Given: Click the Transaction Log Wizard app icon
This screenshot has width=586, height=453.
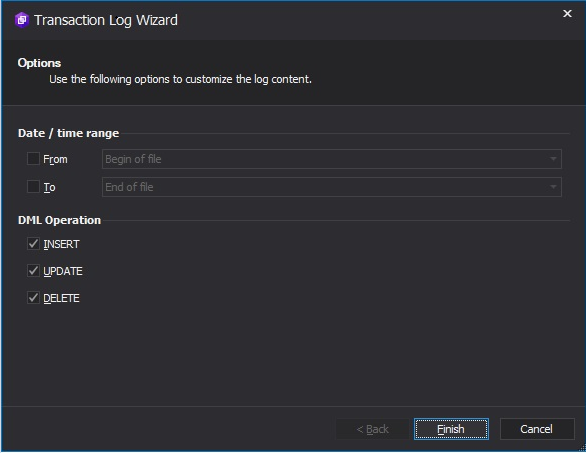Looking at the screenshot, I should pyautogui.click(x=22, y=20).
